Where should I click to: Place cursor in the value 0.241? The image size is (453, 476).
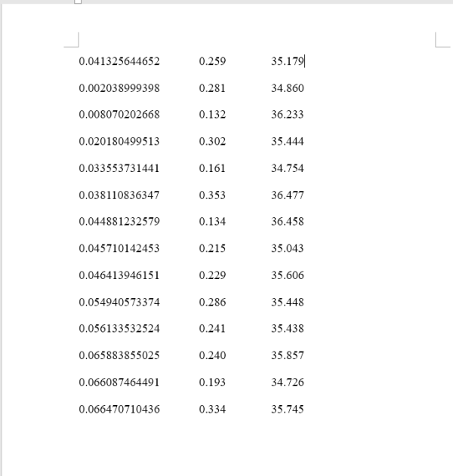point(212,329)
